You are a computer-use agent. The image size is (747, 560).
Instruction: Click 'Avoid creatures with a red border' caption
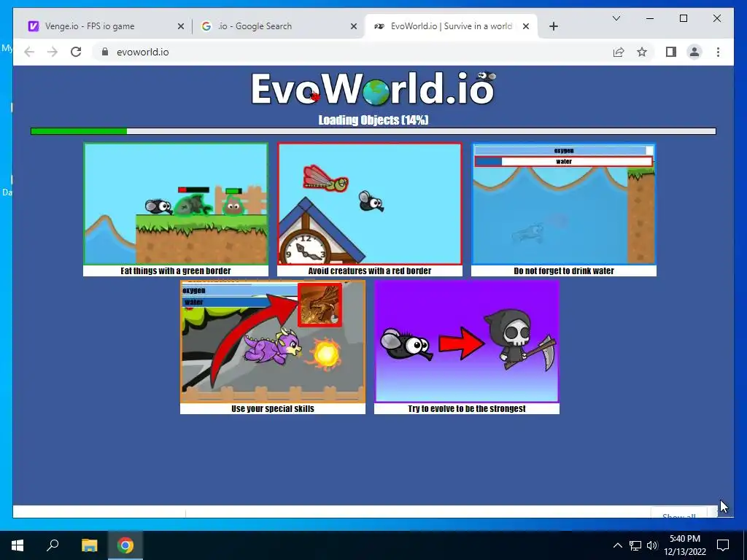370,271
